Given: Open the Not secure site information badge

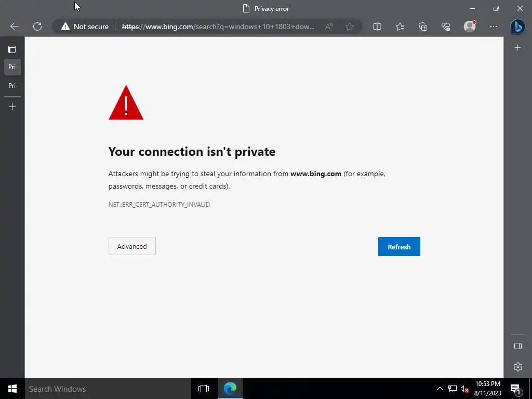Looking at the screenshot, I should [85, 26].
